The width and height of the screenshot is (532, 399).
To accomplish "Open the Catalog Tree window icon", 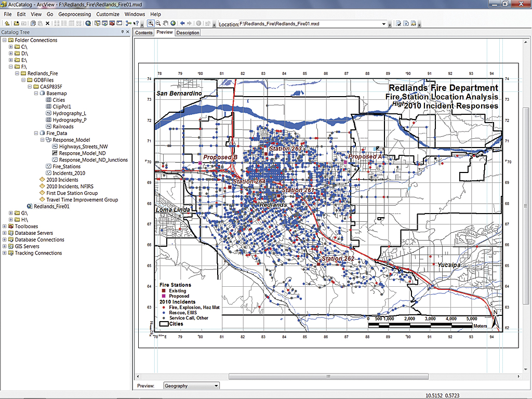I will pyautogui.click(x=97, y=23).
